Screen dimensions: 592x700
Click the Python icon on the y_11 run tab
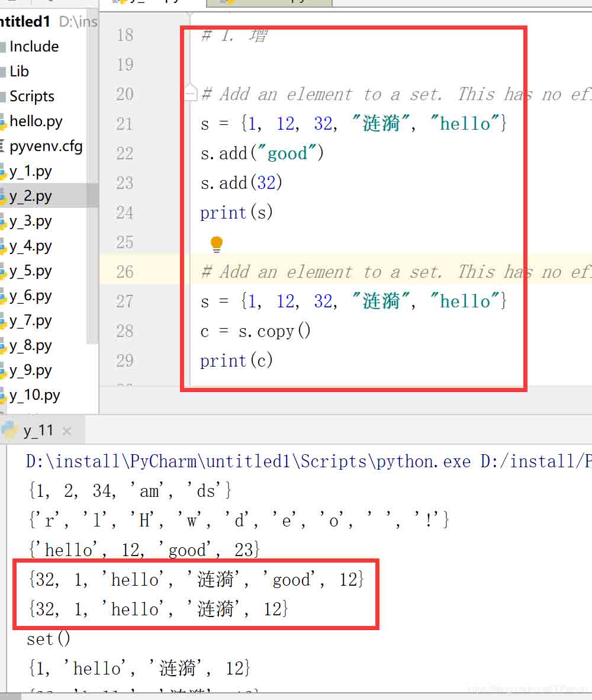click(x=9, y=431)
